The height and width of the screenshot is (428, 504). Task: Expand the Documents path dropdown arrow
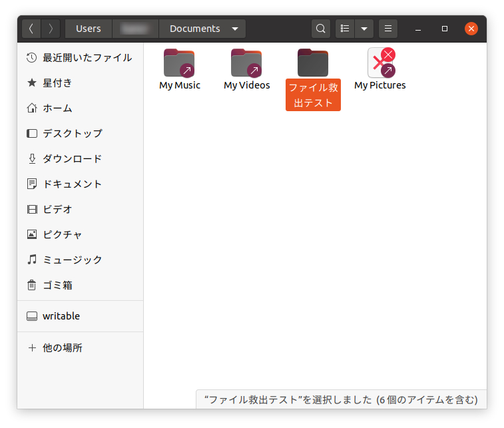click(235, 29)
